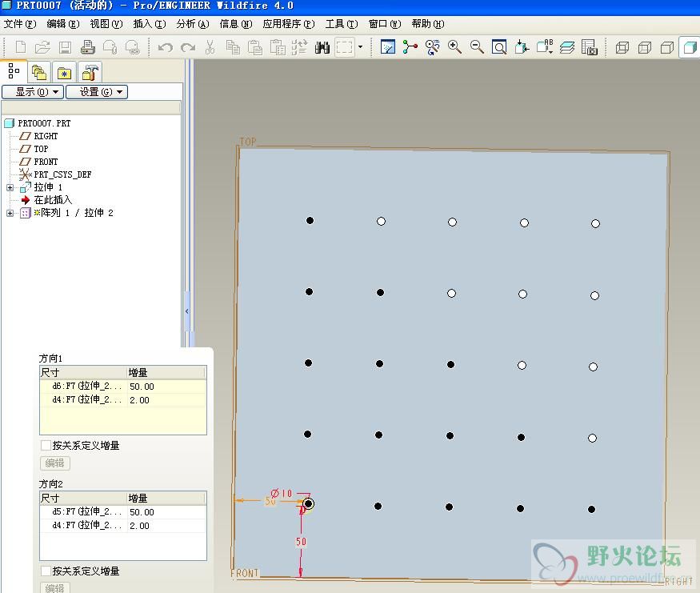Select PRT_CSYS_DEF in the model tree

coord(62,174)
